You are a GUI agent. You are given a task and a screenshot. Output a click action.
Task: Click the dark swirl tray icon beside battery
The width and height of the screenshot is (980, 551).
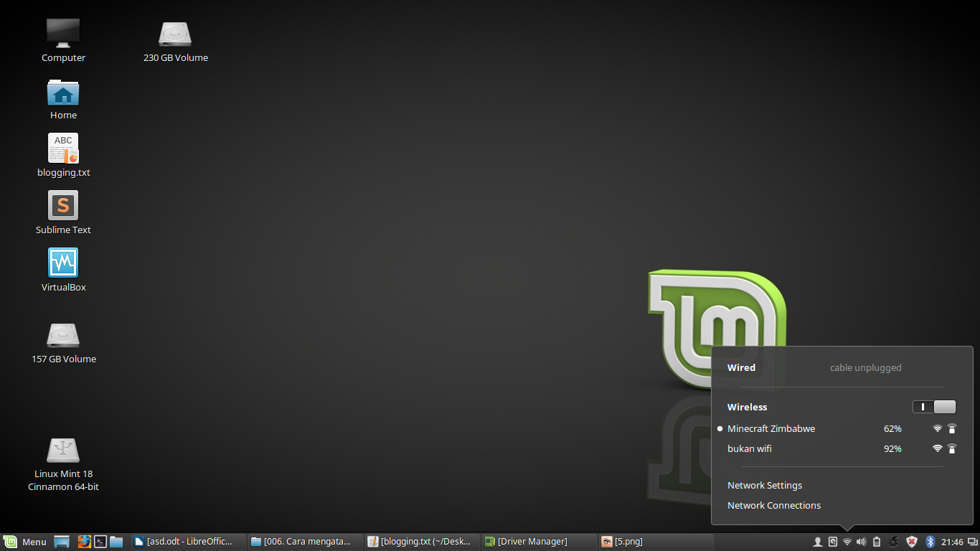[x=894, y=542]
